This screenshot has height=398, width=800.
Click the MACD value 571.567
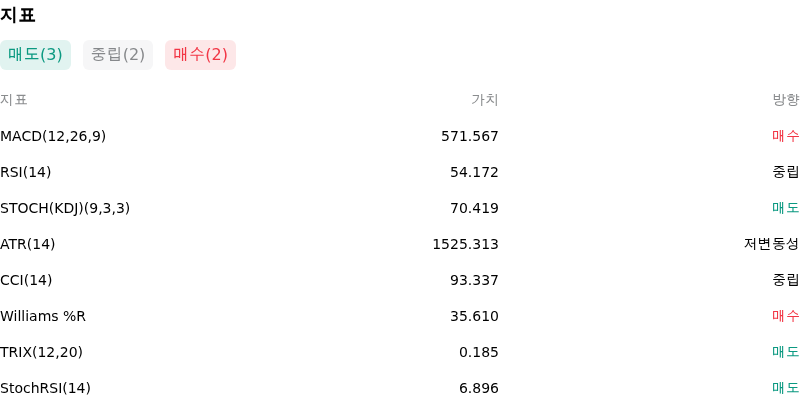[x=470, y=136]
